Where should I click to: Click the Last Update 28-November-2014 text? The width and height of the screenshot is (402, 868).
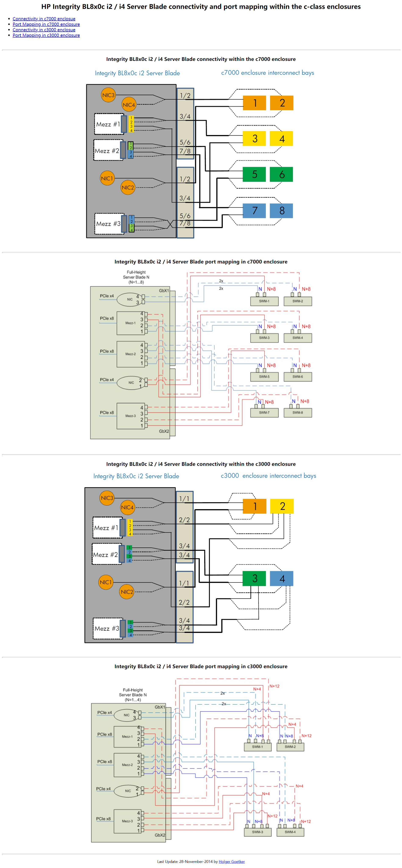pyautogui.click(x=185, y=862)
